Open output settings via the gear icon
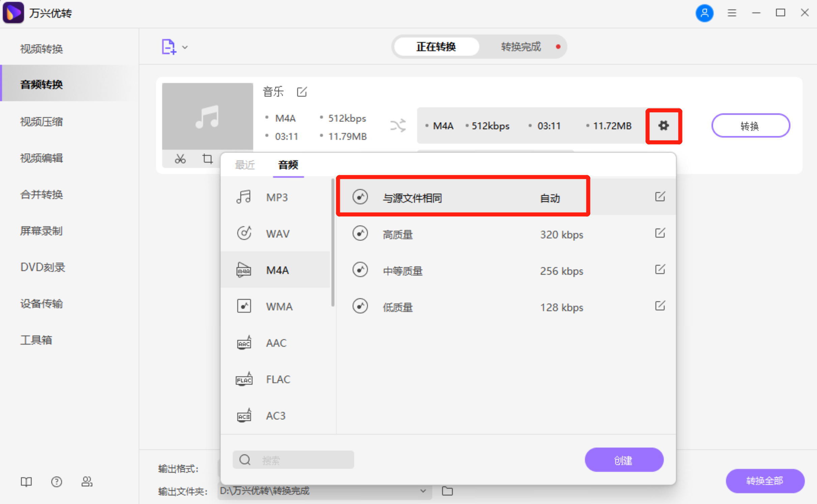 coord(664,126)
